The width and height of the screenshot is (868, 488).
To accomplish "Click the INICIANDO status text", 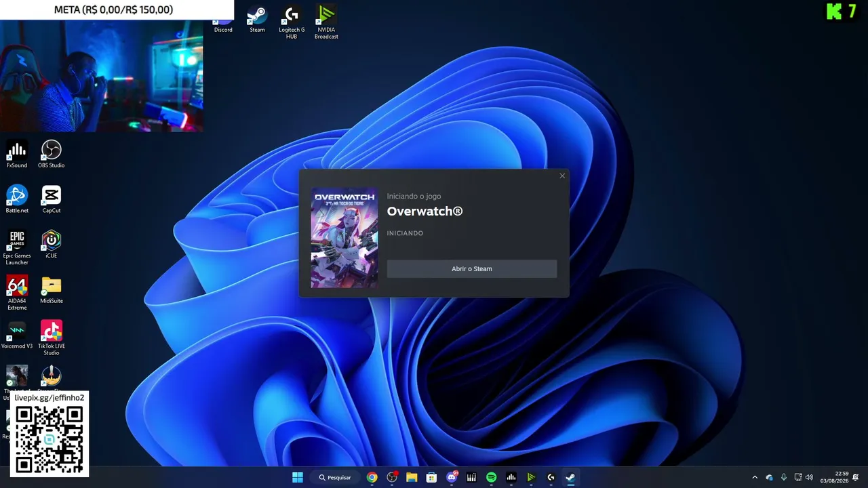I will point(405,233).
